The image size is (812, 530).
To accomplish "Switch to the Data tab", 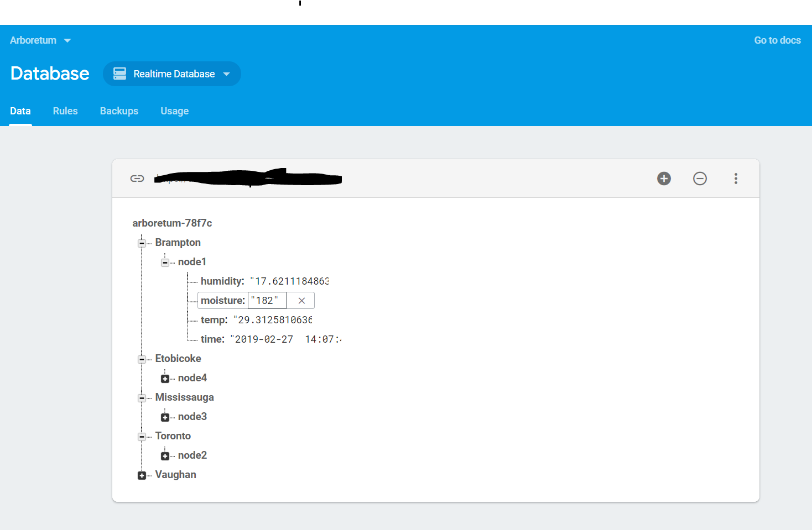I will click(x=20, y=111).
